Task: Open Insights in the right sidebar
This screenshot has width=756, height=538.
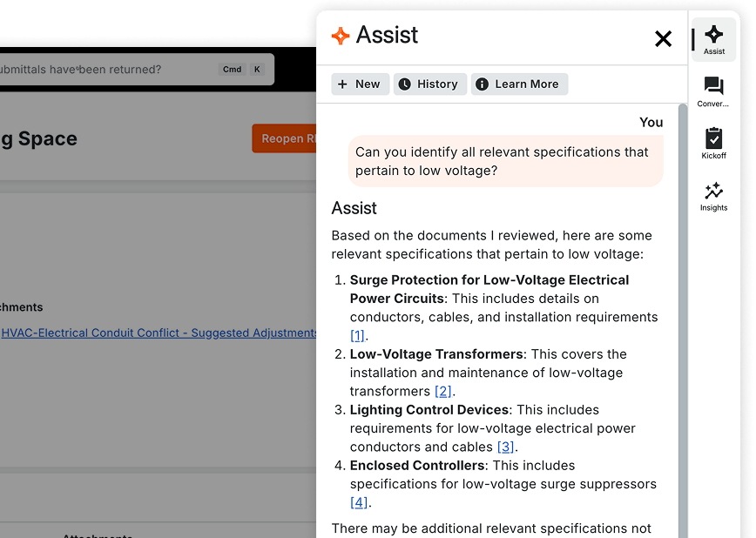Action: pos(713,196)
